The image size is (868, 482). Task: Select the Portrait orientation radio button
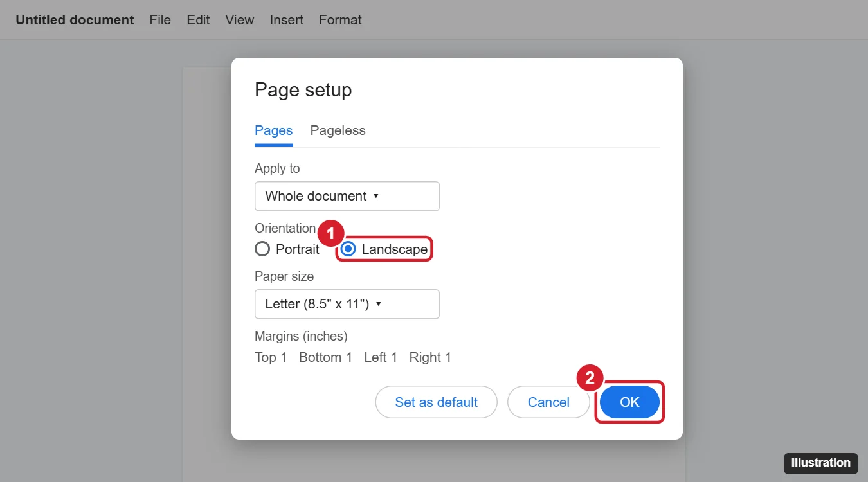tap(262, 249)
